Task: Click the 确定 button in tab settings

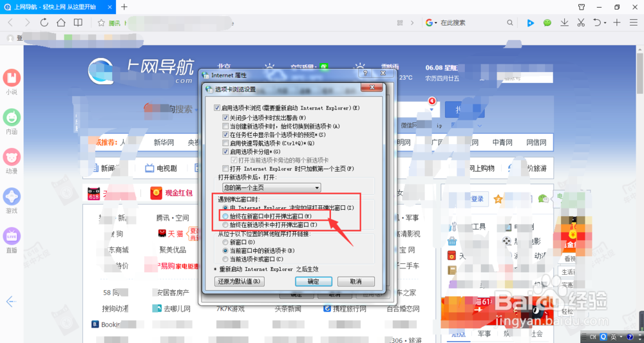Action: [x=314, y=282]
